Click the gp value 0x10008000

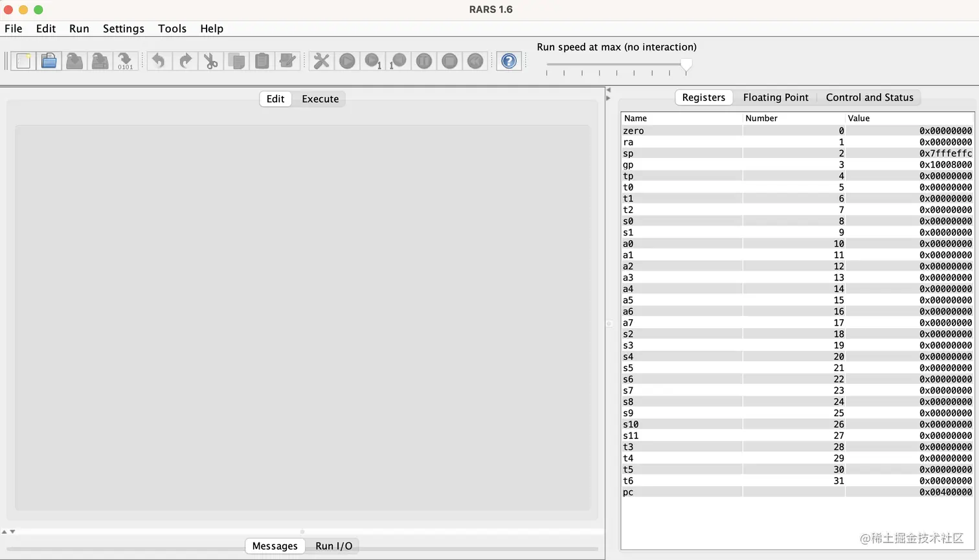tap(945, 165)
